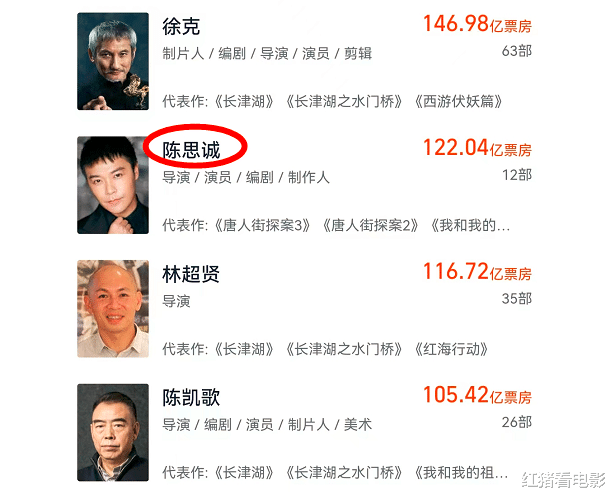The image size is (614, 499).
Task: Select the 146.98亿票房 box office figure
Action: tap(477, 24)
